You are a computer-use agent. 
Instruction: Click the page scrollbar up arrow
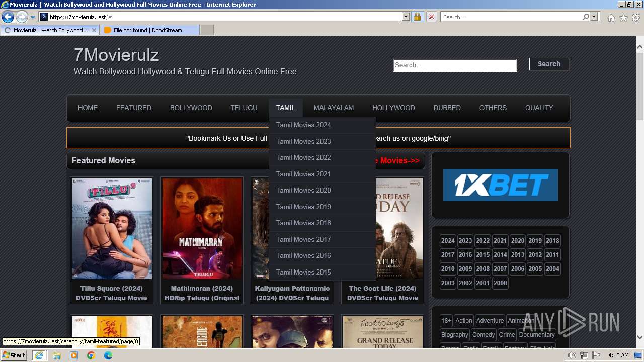(640, 47)
